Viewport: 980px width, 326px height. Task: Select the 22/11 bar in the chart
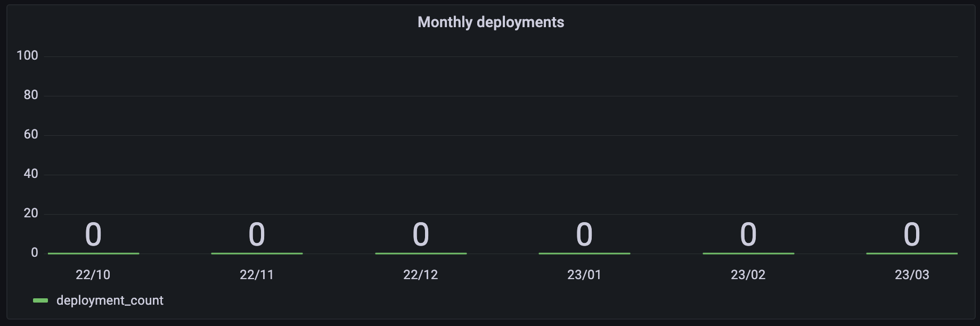pyautogui.click(x=257, y=254)
